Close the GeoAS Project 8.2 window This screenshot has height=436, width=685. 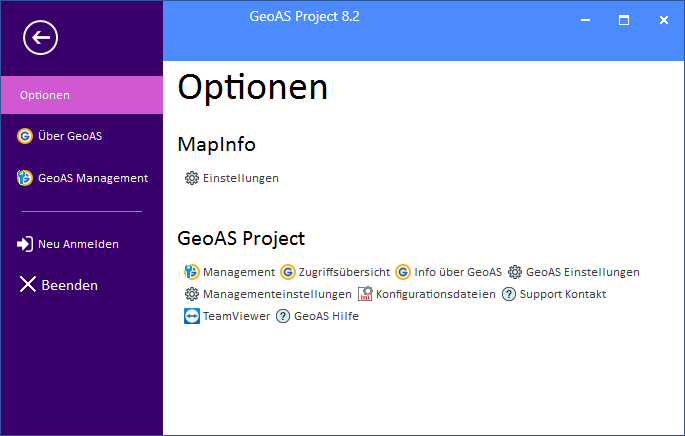pos(664,20)
